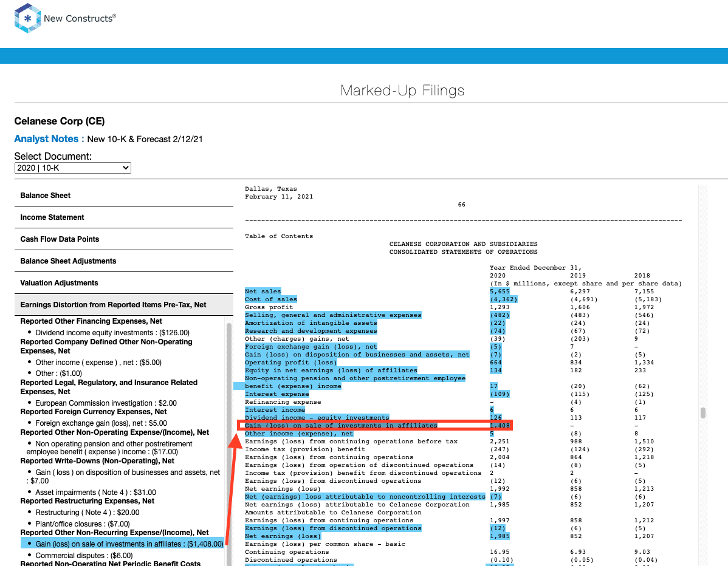Click highlighted Interest expense line
The height and width of the screenshot is (566, 728).
(276, 394)
